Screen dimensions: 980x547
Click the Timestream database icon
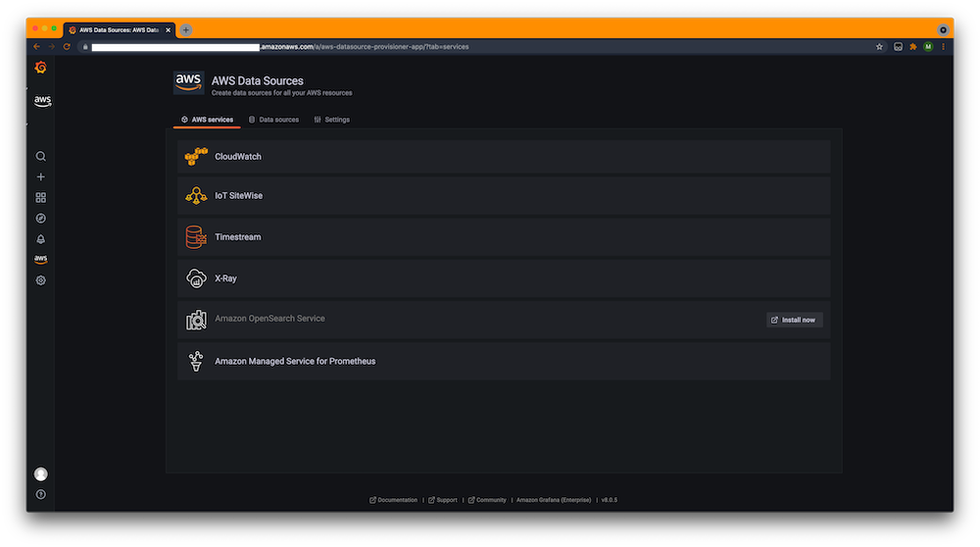(196, 237)
